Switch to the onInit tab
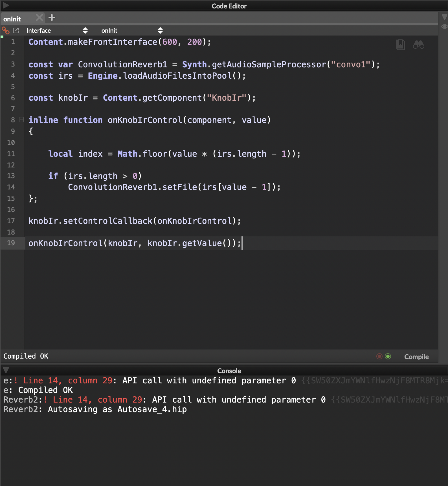The height and width of the screenshot is (486, 448). coord(12,19)
